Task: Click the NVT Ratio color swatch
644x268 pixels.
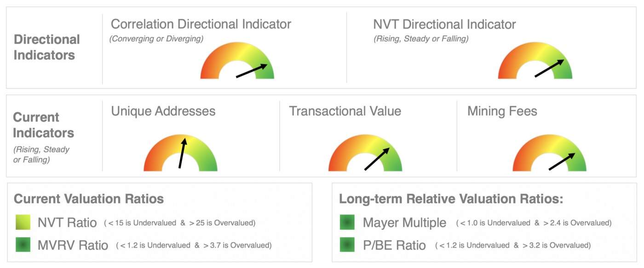Action: pyautogui.click(x=23, y=222)
